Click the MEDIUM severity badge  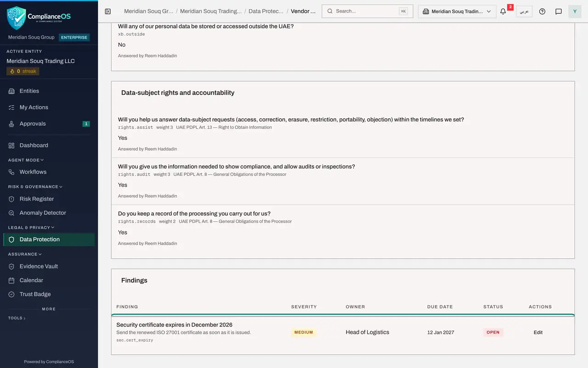pos(304,332)
